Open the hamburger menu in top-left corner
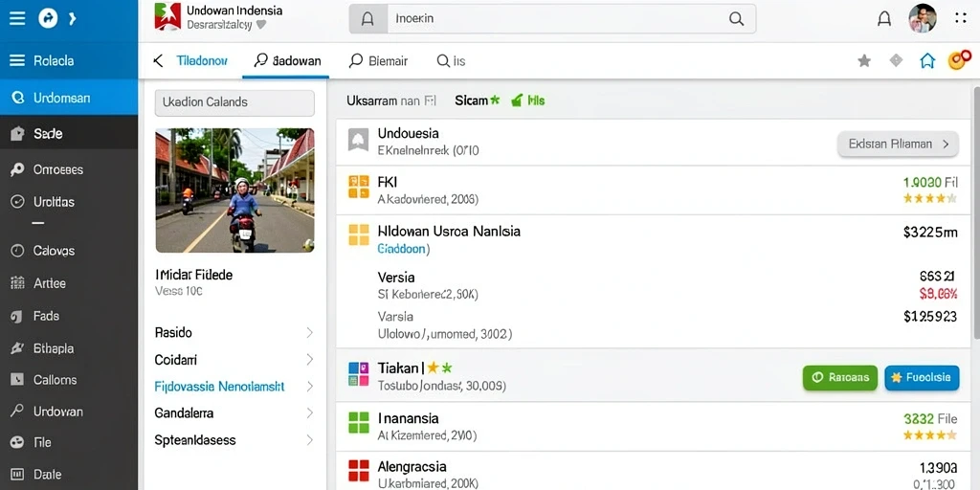 (17, 19)
